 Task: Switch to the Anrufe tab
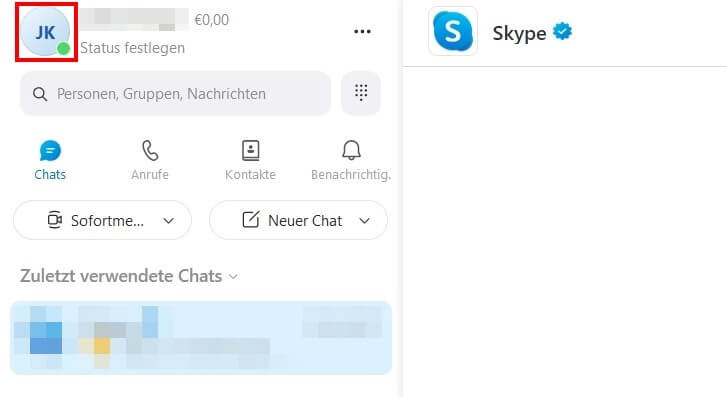point(150,160)
